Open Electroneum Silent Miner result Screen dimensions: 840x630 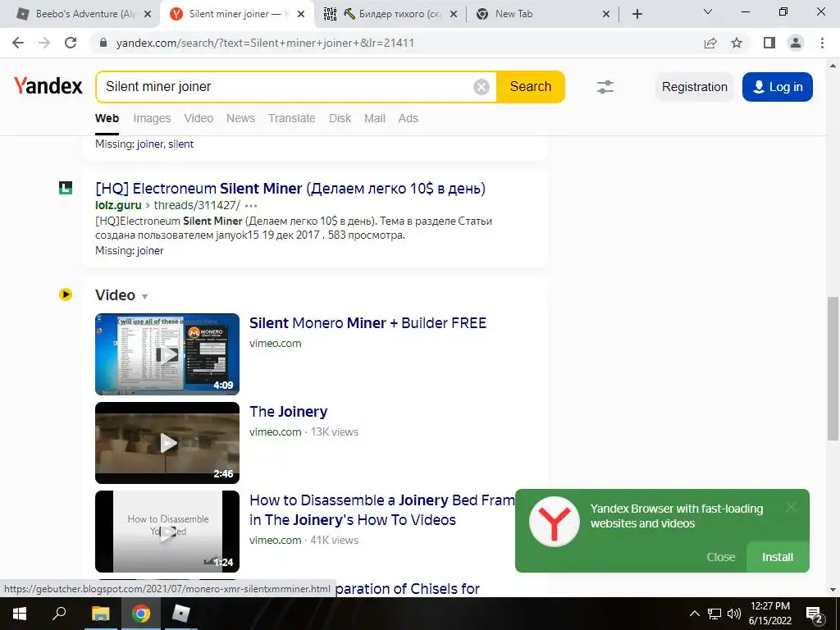(290, 189)
